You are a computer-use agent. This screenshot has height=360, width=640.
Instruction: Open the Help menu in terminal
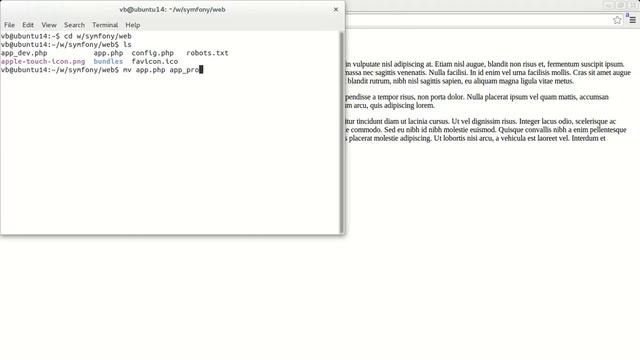pyautogui.click(x=133, y=25)
